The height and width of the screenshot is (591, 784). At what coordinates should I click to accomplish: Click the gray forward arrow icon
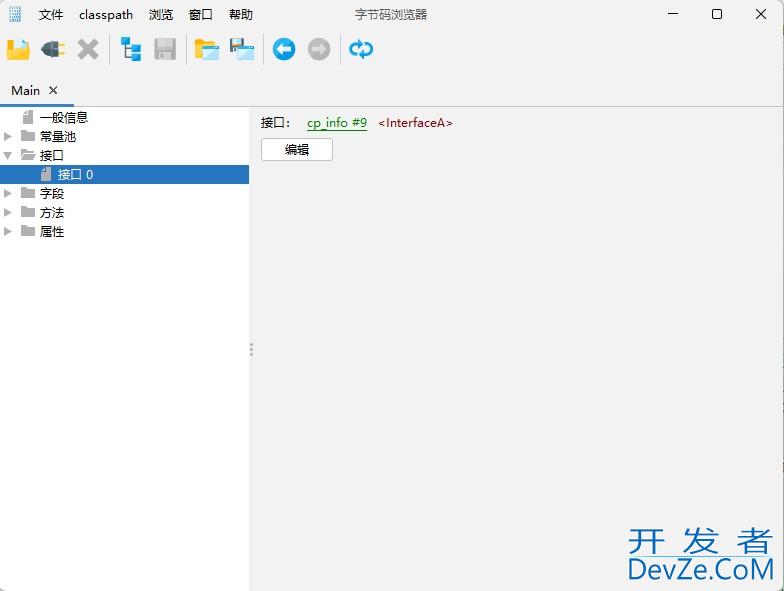(319, 49)
